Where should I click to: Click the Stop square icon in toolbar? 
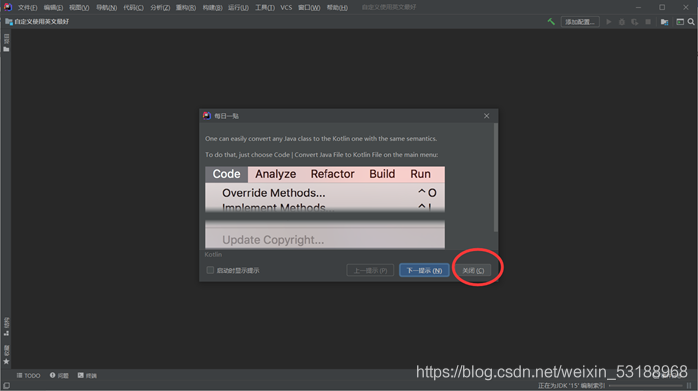tap(648, 21)
